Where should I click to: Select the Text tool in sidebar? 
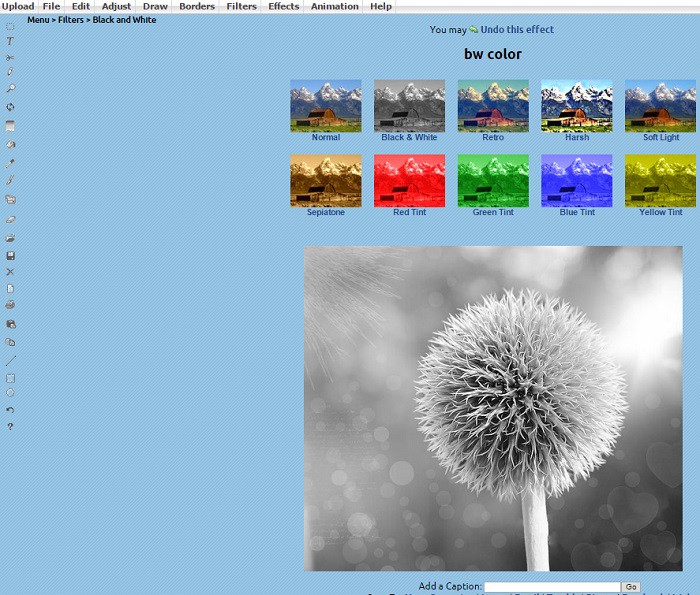click(10, 42)
